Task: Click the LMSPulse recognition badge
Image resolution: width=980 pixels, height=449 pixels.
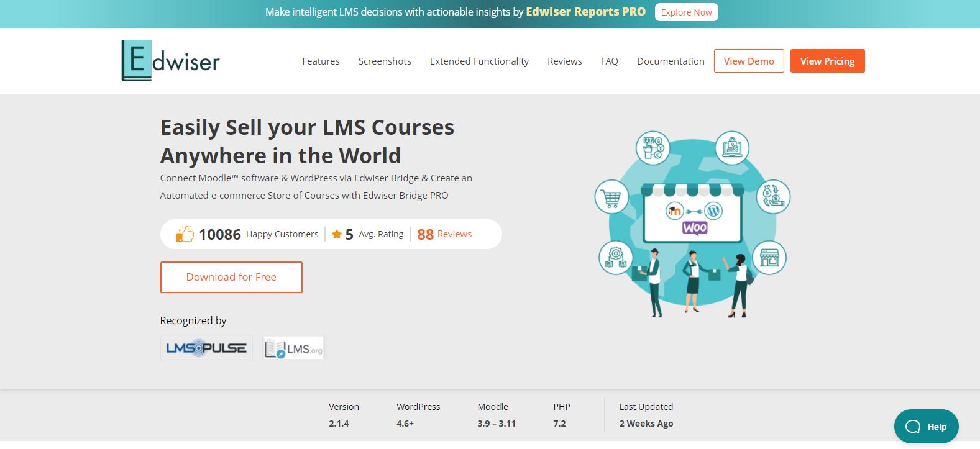Action: [x=206, y=348]
